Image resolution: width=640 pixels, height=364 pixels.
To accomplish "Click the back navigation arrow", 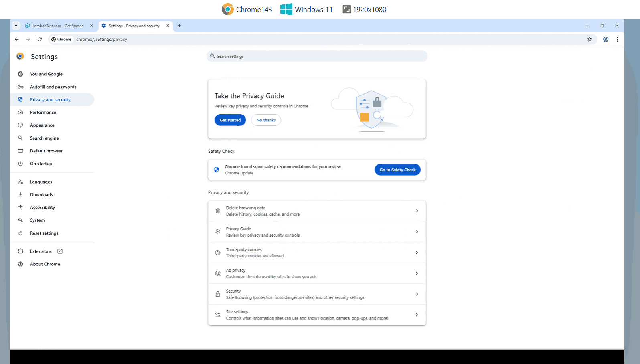I will click(x=16, y=39).
